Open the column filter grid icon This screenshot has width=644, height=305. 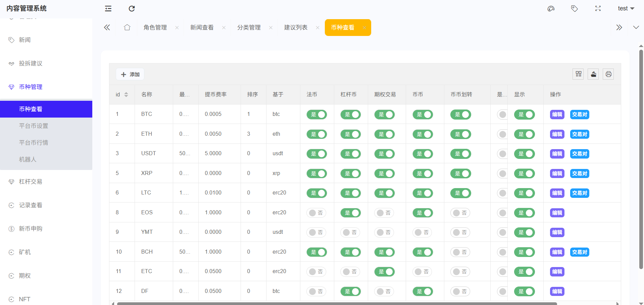click(x=578, y=74)
